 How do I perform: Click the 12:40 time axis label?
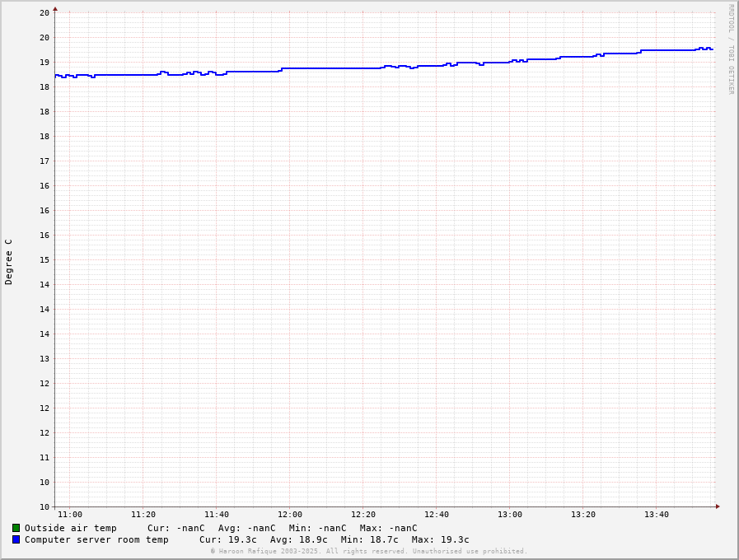[437, 515]
